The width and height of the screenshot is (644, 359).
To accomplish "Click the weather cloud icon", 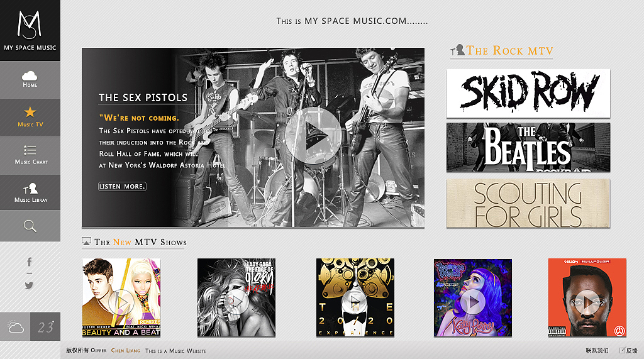I will click(15, 326).
